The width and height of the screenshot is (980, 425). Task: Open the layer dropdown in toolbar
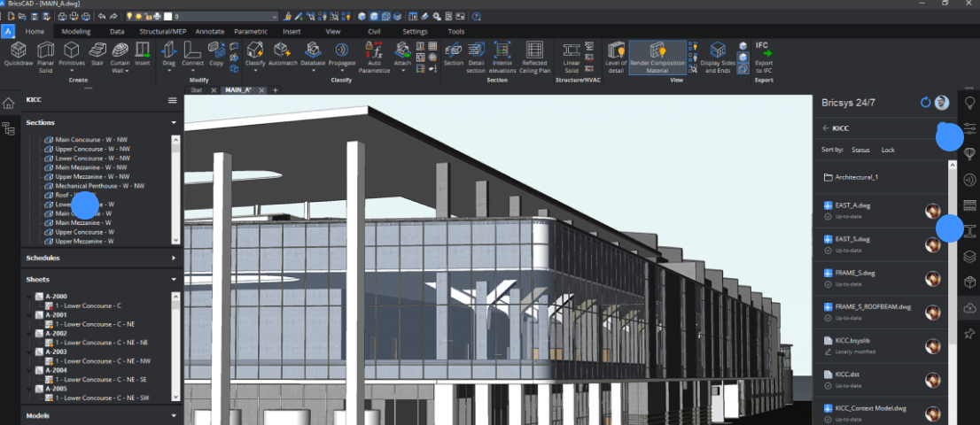coord(273,17)
